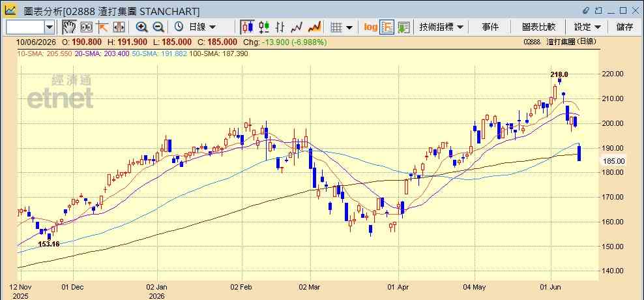The height and width of the screenshot is (300, 644).
Task: Click the L: 185.000 low value
Action: click(171, 42)
